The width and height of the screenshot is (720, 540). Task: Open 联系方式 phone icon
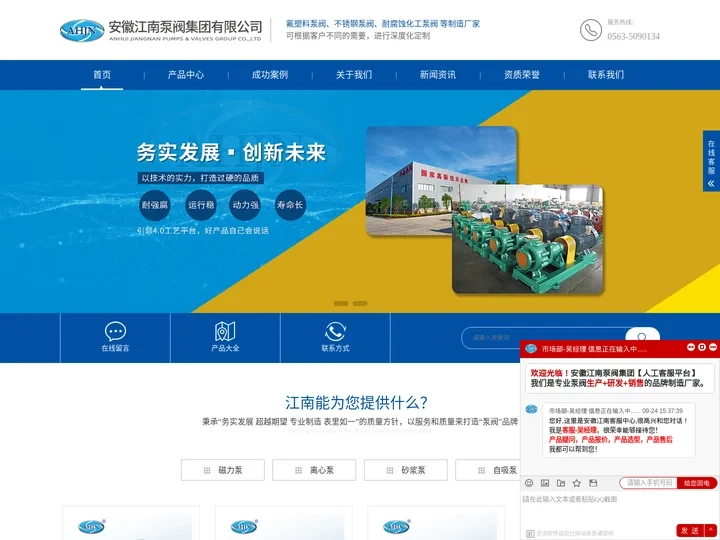[335, 332]
